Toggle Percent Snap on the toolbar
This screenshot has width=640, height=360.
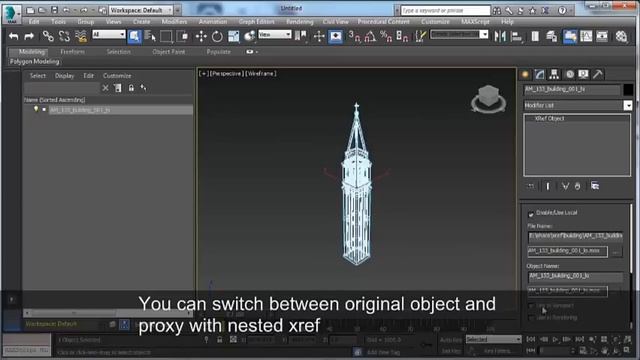pos(386,36)
